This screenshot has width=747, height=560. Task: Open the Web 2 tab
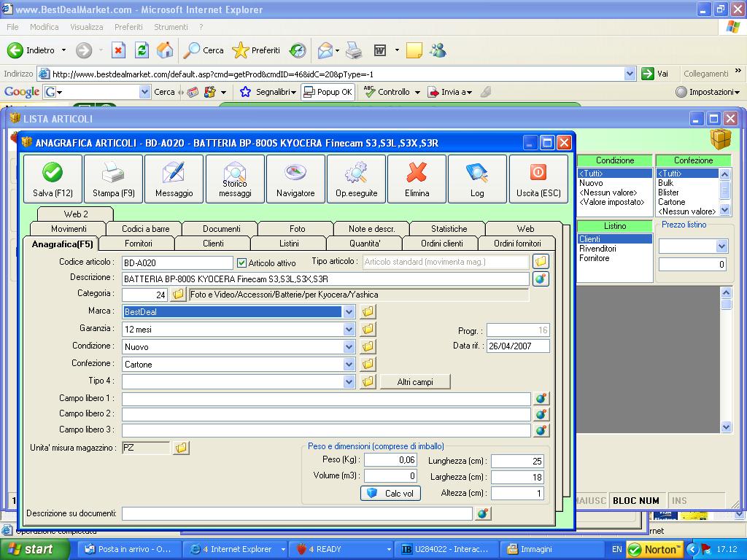(x=76, y=214)
